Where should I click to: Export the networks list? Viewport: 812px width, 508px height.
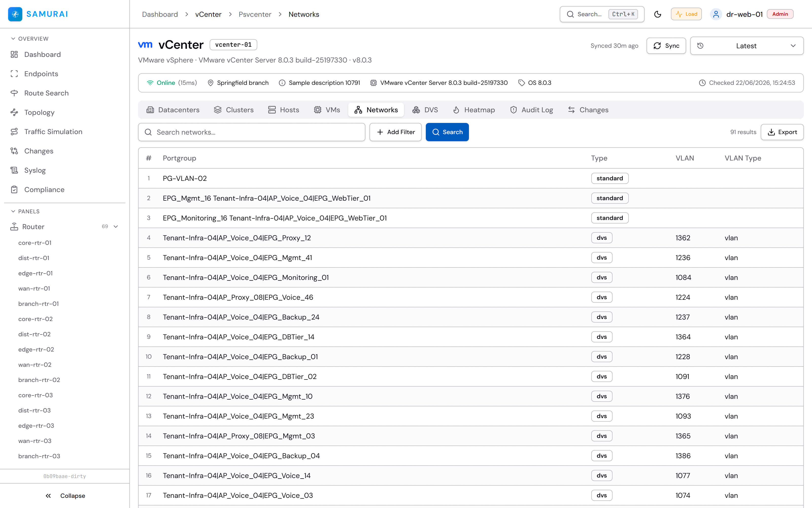coord(782,132)
